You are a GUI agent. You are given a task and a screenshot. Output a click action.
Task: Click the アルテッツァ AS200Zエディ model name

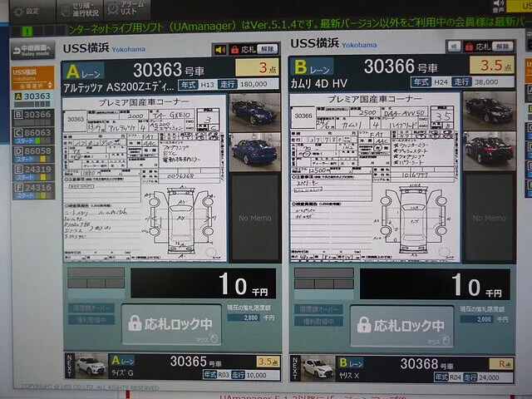pos(119,87)
